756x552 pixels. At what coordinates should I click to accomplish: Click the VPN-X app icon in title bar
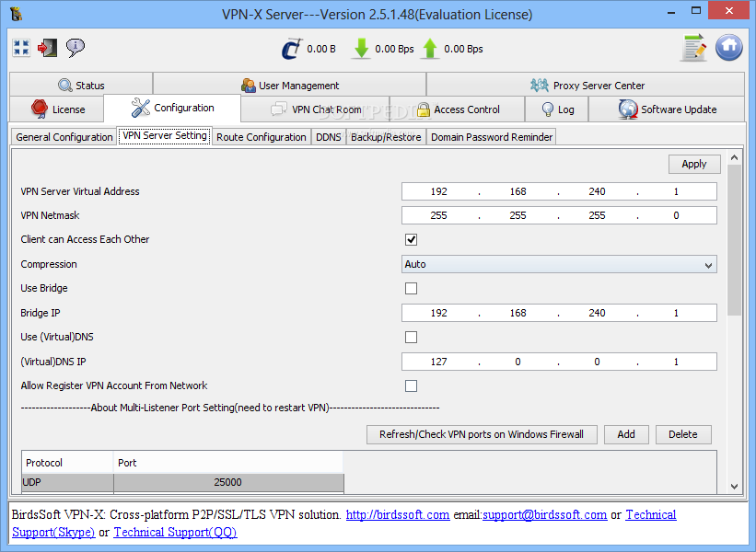[x=17, y=14]
